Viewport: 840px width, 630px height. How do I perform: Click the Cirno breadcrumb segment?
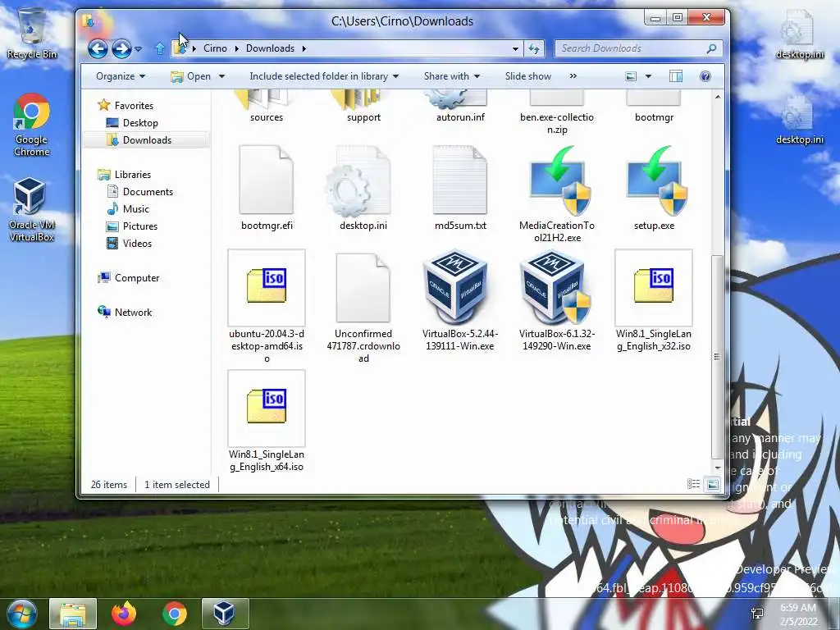coord(216,48)
